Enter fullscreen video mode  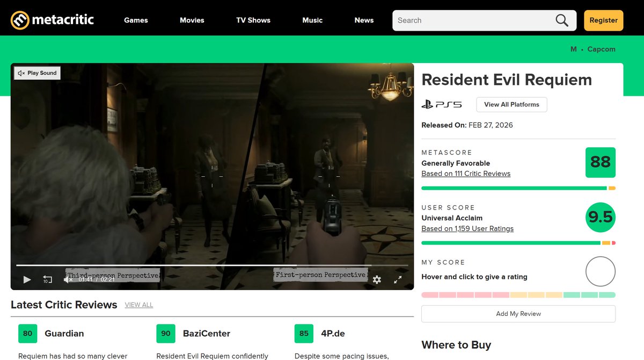click(x=398, y=279)
